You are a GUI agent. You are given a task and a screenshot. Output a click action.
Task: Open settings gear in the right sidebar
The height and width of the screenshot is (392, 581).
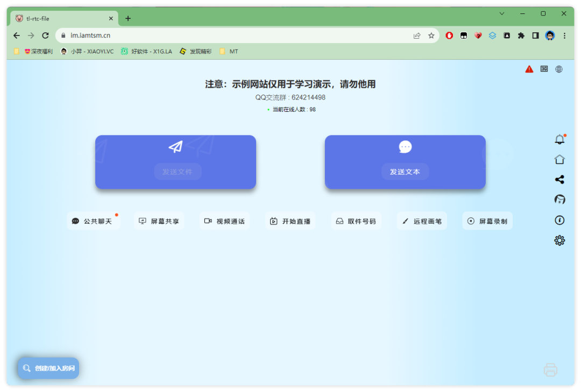pyautogui.click(x=559, y=240)
